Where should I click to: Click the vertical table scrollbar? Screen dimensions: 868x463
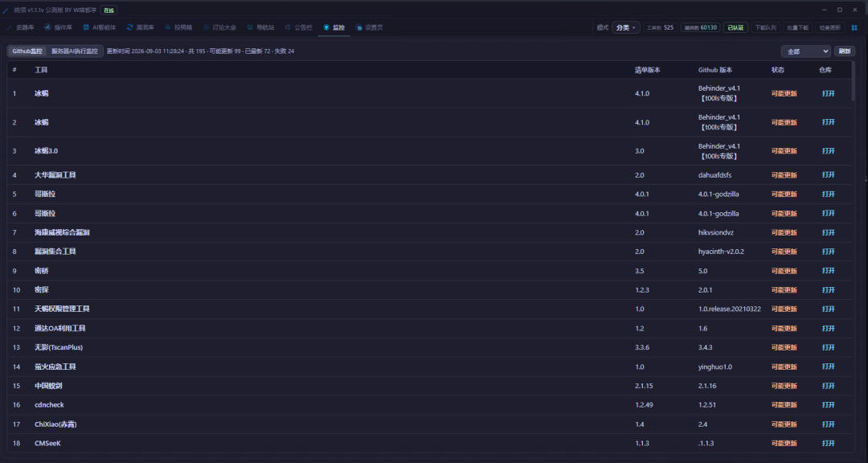853,80
